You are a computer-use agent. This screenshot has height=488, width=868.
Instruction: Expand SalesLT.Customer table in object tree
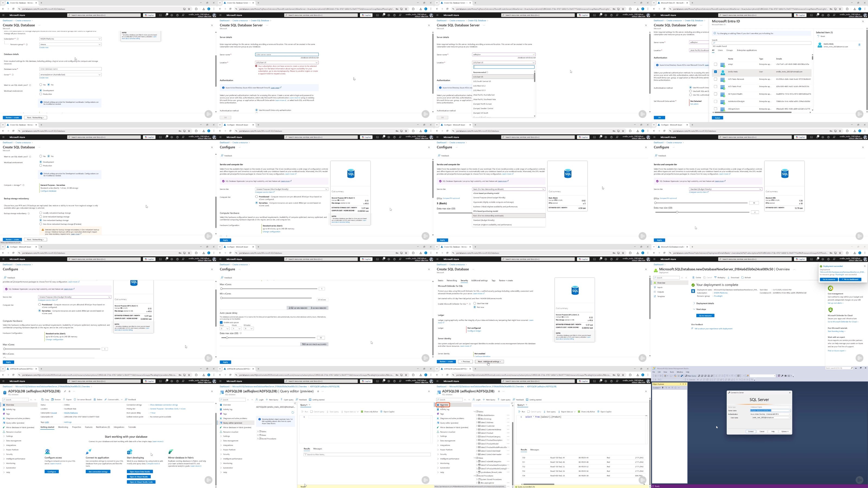(x=477, y=426)
